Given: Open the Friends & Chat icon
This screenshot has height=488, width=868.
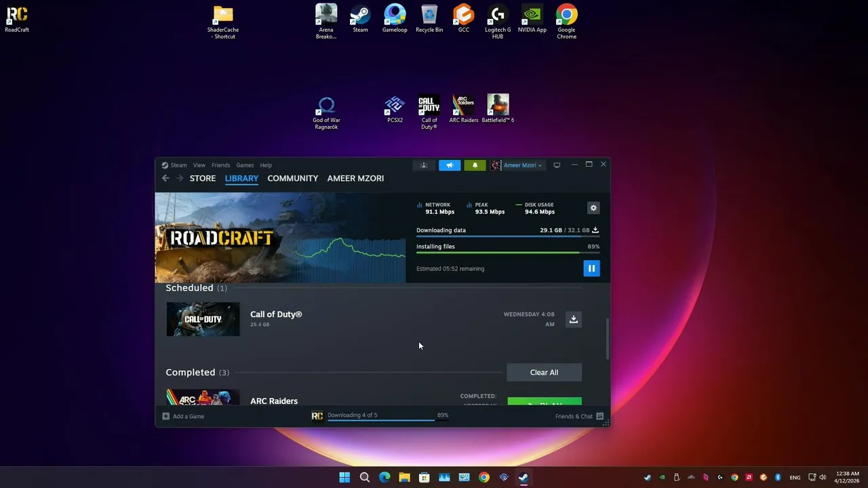Looking at the screenshot, I should (599, 416).
